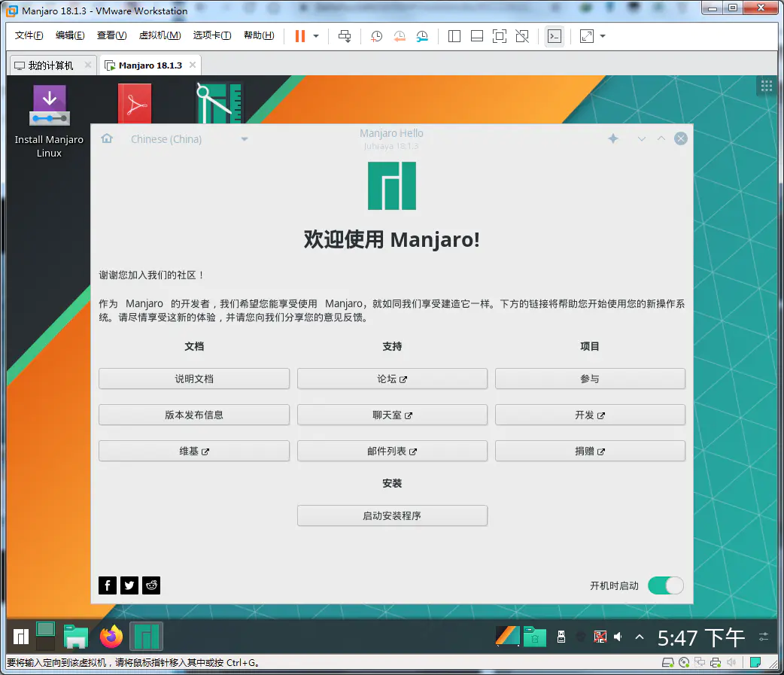
Task: Close the Manjaro Hello window
Action: 680,138
